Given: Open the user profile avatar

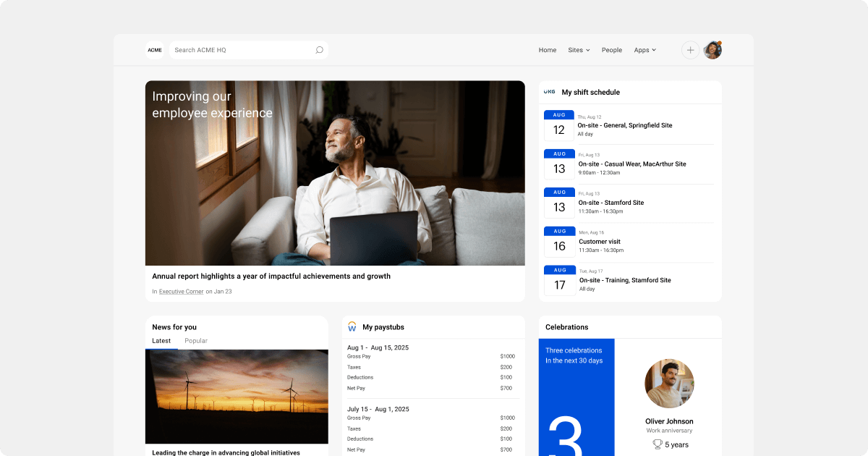Looking at the screenshot, I should pyautogui.click(x=712, y=50).
